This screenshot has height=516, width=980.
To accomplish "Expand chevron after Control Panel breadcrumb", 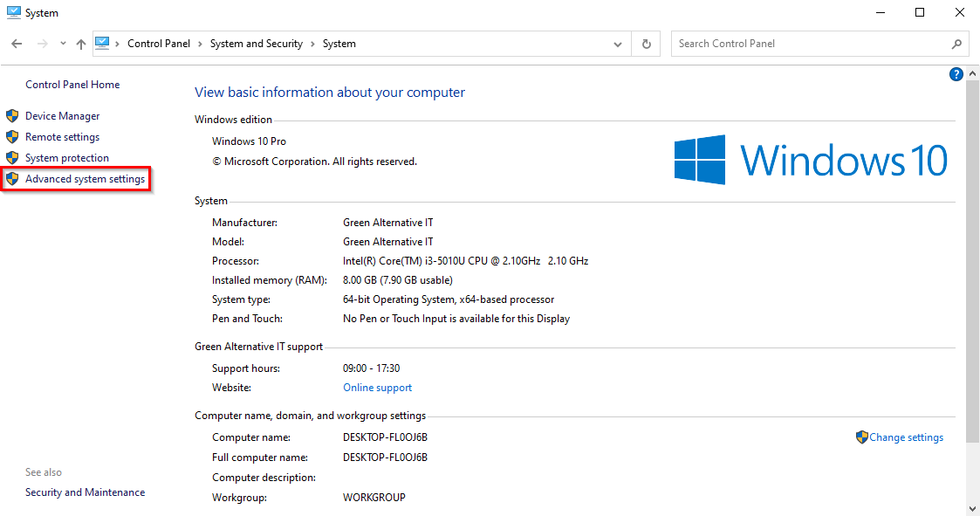I will pyautogui.click(x=200, y=44).
